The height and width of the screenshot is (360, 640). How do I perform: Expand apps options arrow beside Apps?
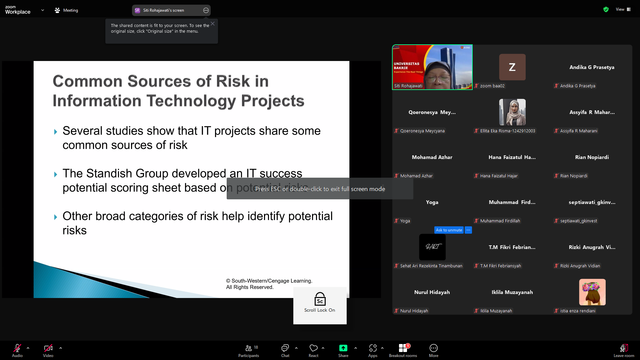point(382,348)
